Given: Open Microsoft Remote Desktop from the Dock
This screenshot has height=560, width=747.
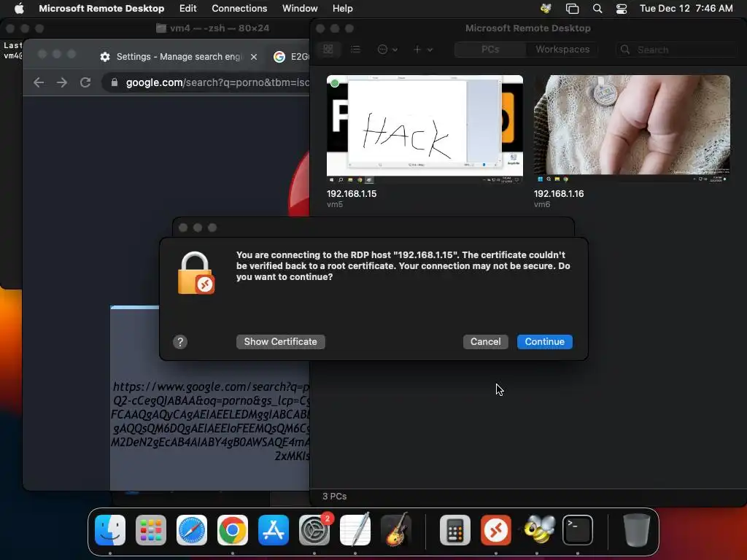Looking at the screenshot, I should pos(496,529).
